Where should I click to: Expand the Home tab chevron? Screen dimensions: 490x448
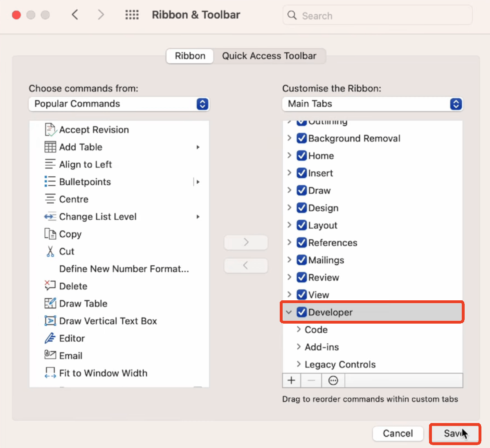(x=289, y=155)
